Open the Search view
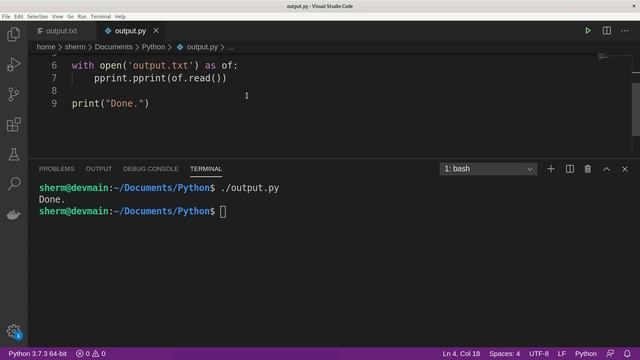Viewport: 640px width, 360px height. point(13,184)
